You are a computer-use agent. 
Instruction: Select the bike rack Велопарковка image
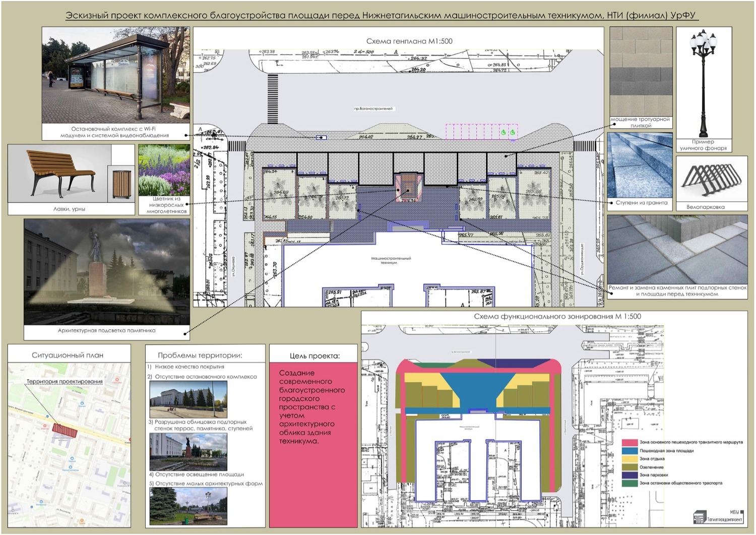pos(711,180)
